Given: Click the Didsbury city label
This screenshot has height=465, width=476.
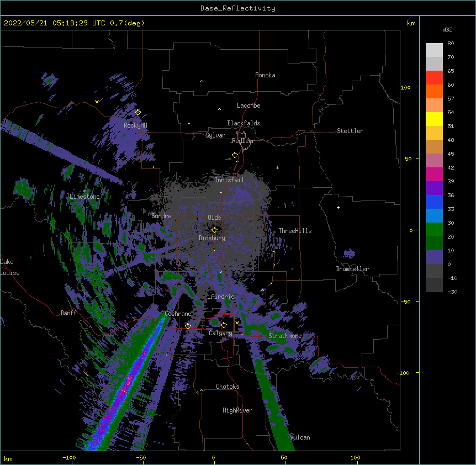Looking at the screenshot, I should (x=212, y=238).
